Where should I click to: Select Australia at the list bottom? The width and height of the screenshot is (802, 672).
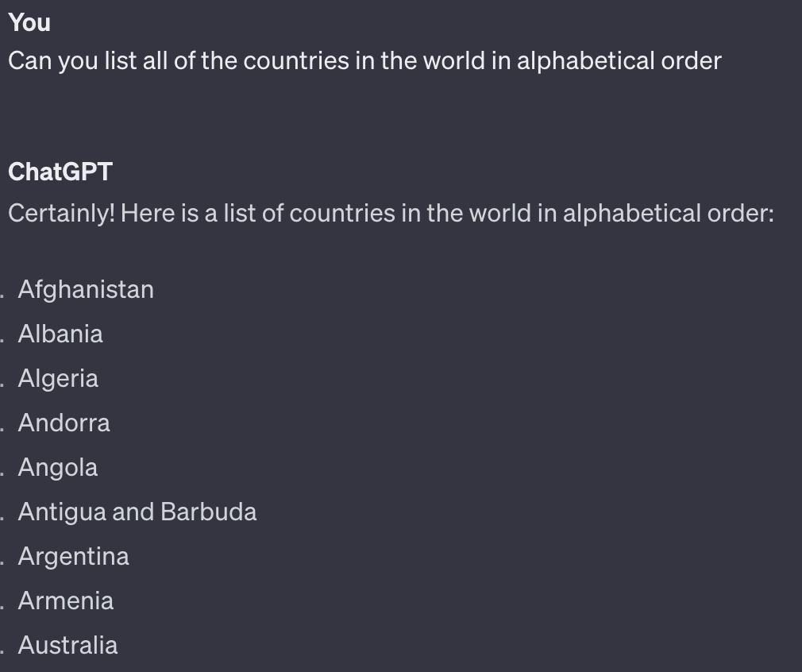pyautogui.click(x=67, y=645)
